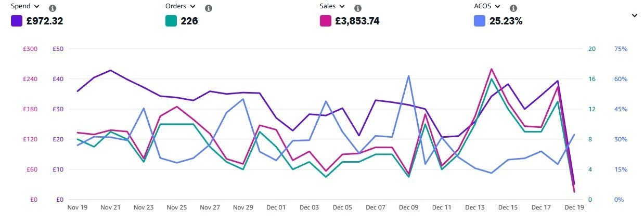Click the Nov 19 date label
The width and height of the screenshot is (644, 223).
(x=78, y=207)
